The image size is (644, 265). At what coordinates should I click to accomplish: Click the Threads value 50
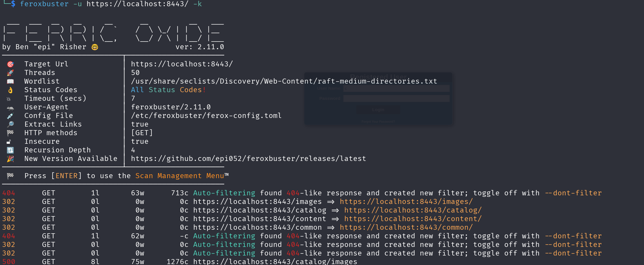[135, 73]
